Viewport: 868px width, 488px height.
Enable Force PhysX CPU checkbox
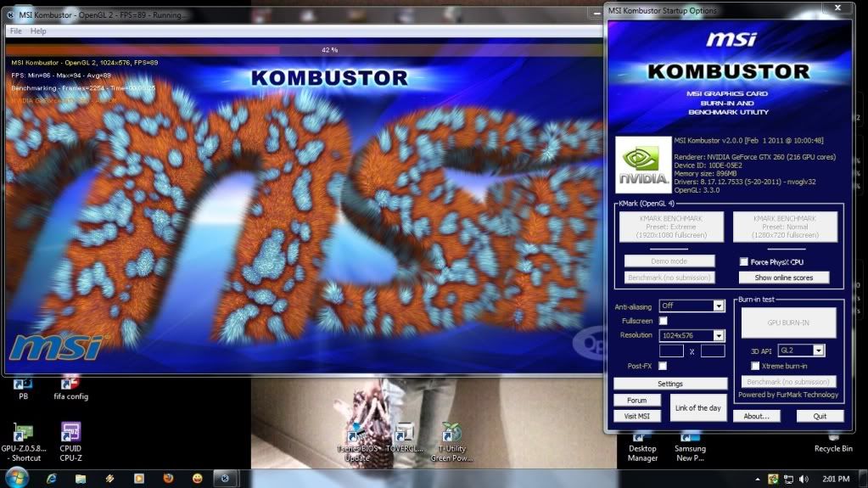point(744,262)
